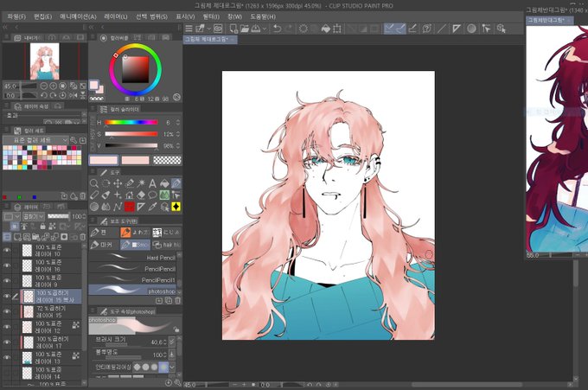The width and height of the screenshot is (588, 390).
Task: Click the Saturation (S) color slider
Action: point(131,134)
